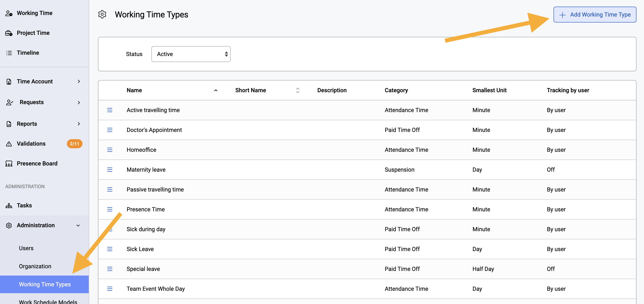Image resolution: width=644 pixels, height=304 pixels.
Task: Click the Time Account document icon
Action: tap(9, 81)
